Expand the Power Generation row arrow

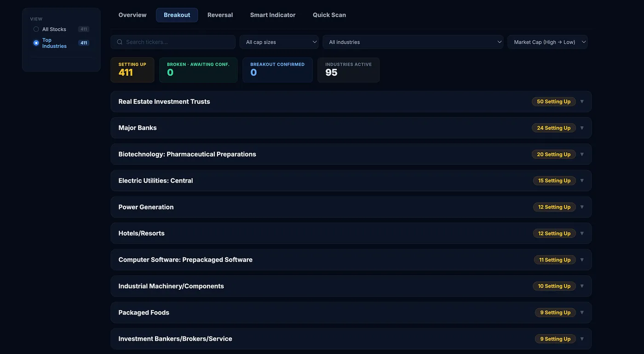(582, 207)
